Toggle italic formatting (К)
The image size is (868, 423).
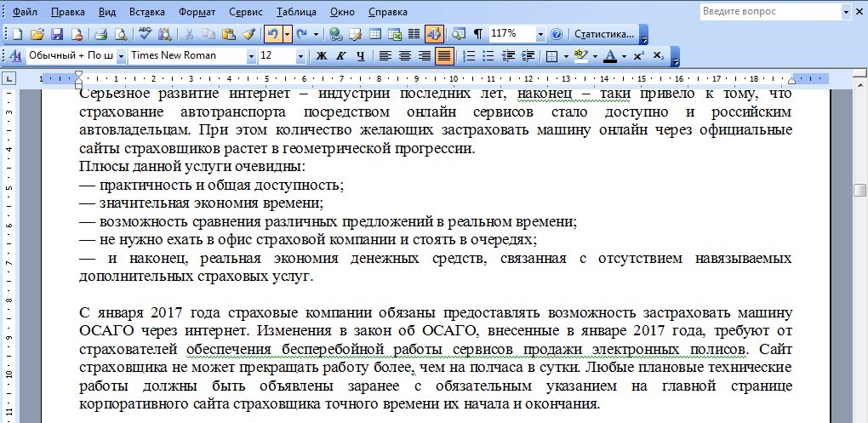(341, 56)
